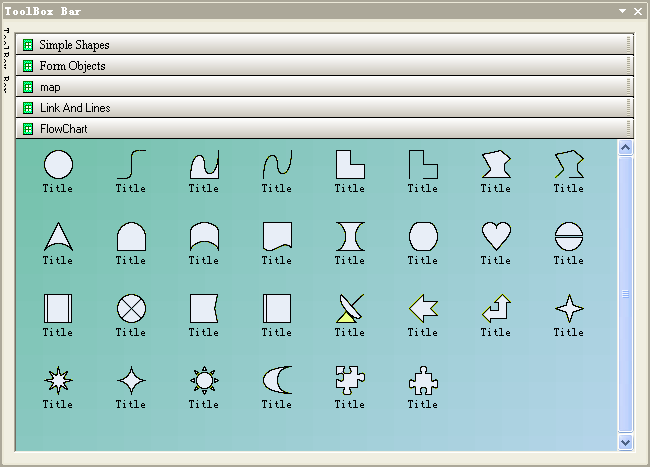Pick the circle split by horizontal band
Screen dimensions: 650x467
coord(569,237)
